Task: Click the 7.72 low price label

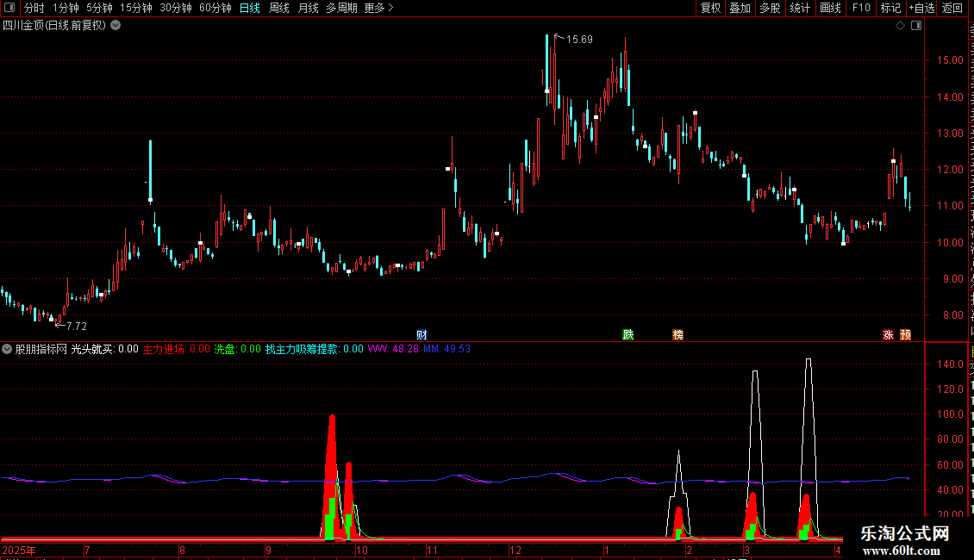Action: click(77, 326)
